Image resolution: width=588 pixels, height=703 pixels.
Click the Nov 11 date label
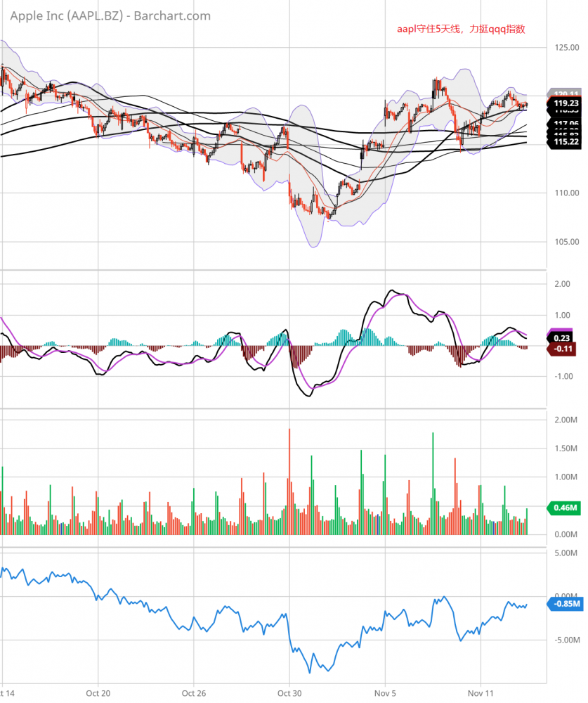point(481,692)
